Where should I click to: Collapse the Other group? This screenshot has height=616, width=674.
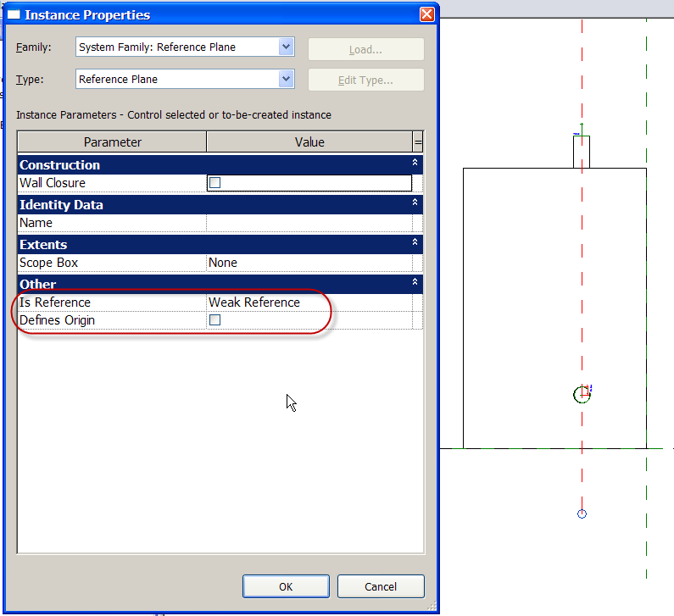[415, 282]
